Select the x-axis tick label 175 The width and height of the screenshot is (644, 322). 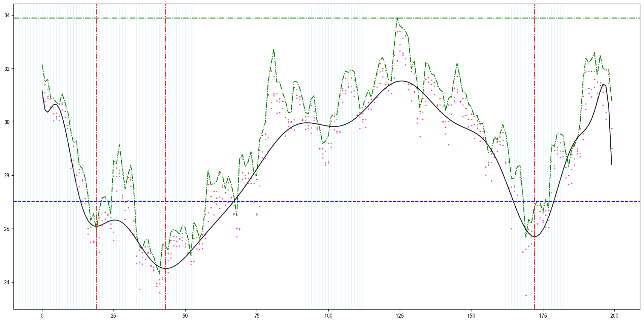[x=543, y=316]
